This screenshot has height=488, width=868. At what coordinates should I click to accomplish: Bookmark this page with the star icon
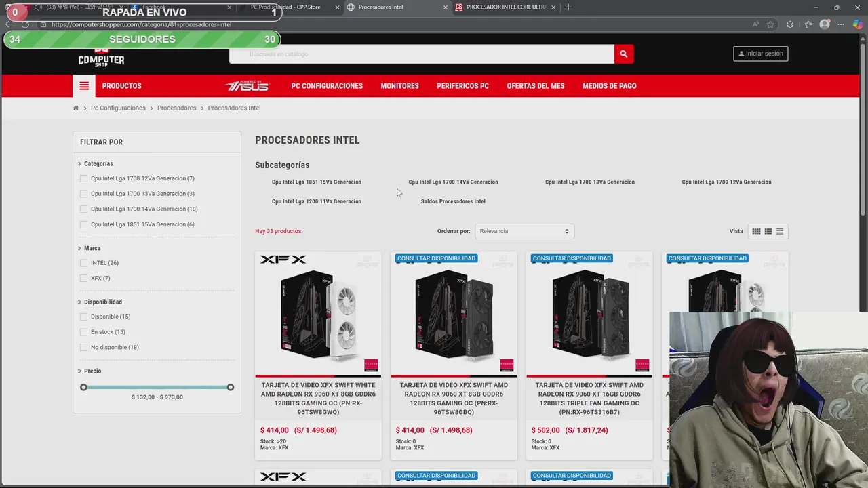pyautogui.click(x=770, y=24)
